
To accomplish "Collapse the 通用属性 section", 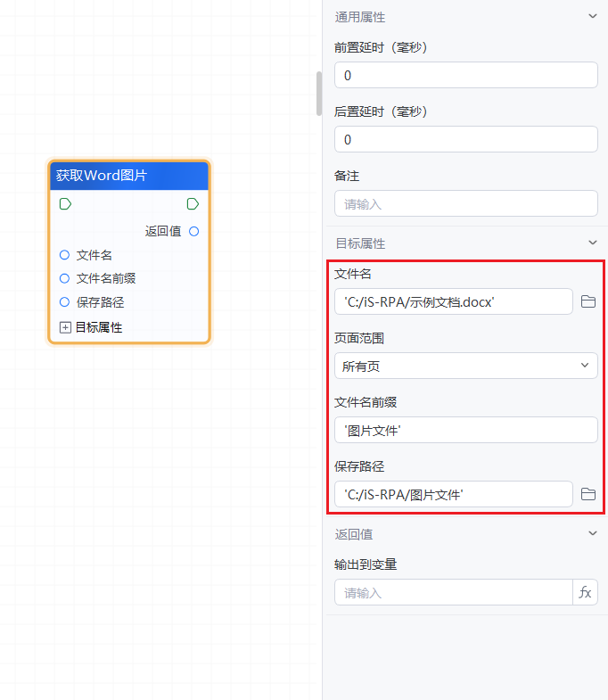I will point(593,16).
